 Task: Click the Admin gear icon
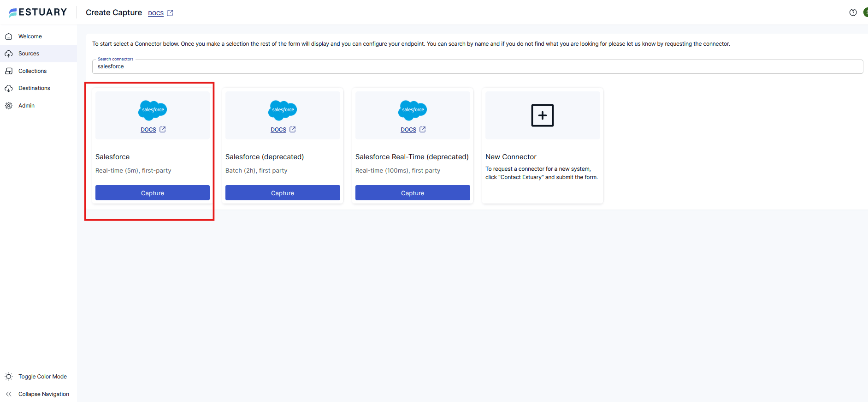click(9, 106)
